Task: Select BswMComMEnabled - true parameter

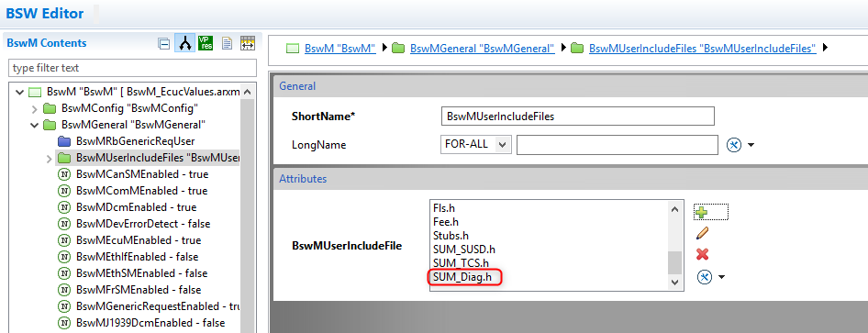Action: [x=141, y=191]
